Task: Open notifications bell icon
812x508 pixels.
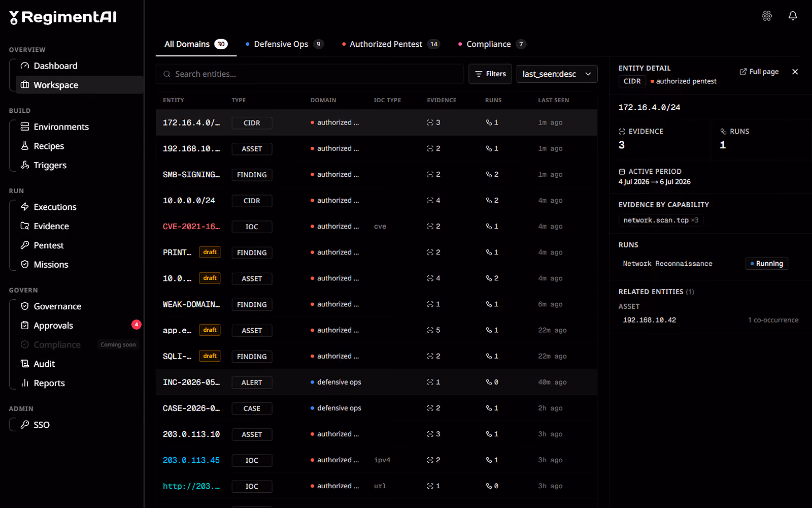Action: [793, 16]
